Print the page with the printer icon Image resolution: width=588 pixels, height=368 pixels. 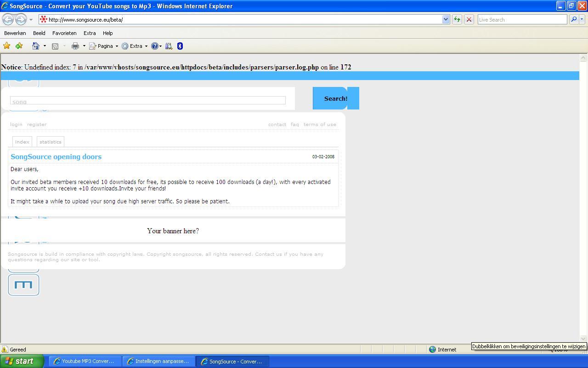[x=75, y=46]
